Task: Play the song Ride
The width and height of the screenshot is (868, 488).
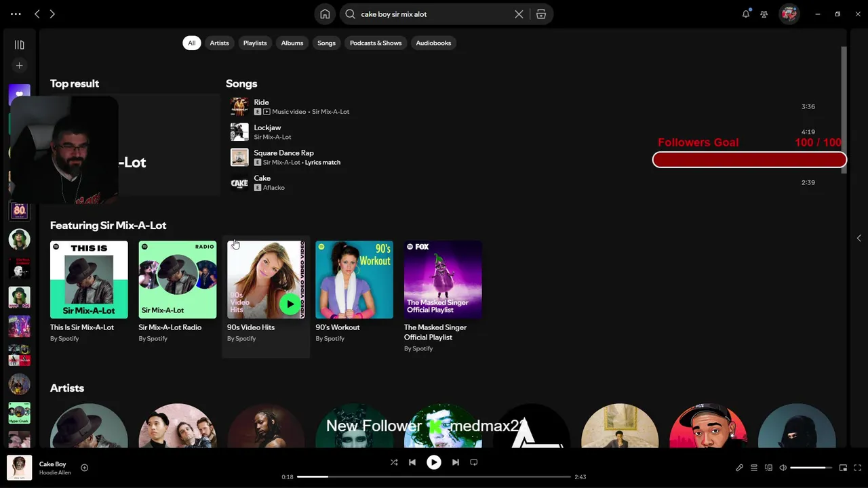Action: click(261, 102)
